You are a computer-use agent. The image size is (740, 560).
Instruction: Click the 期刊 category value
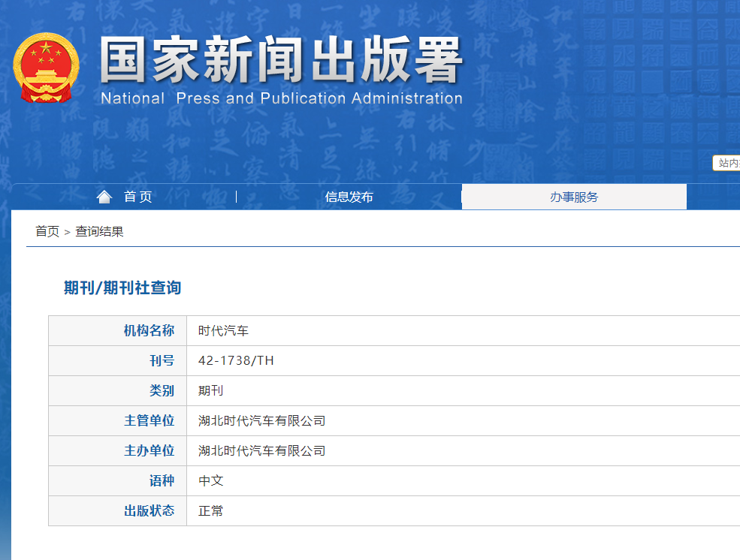210,390
